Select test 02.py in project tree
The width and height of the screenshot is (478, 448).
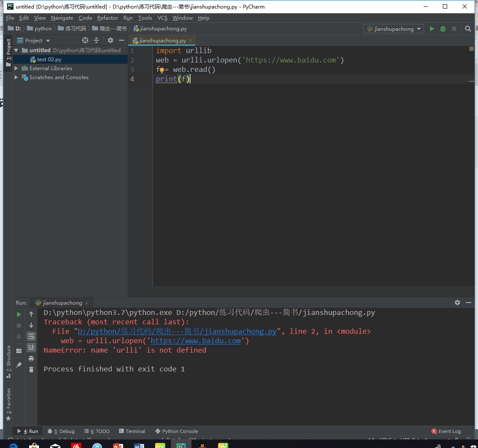[x=49, y=59]
